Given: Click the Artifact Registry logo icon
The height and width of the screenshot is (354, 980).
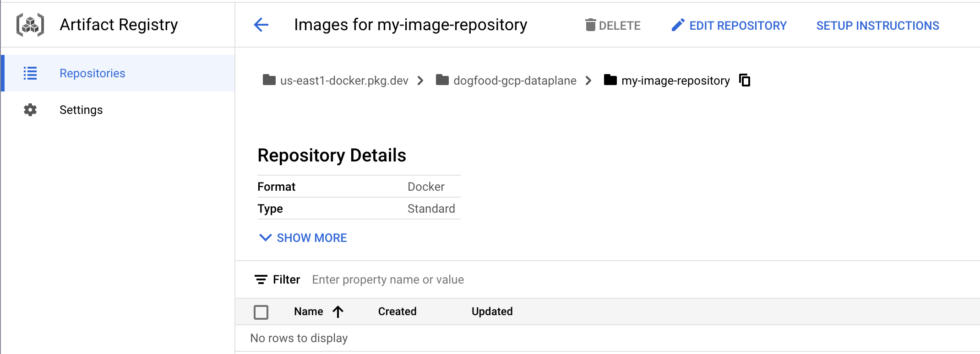Looking at the screenshot, I should pos(30,25).
